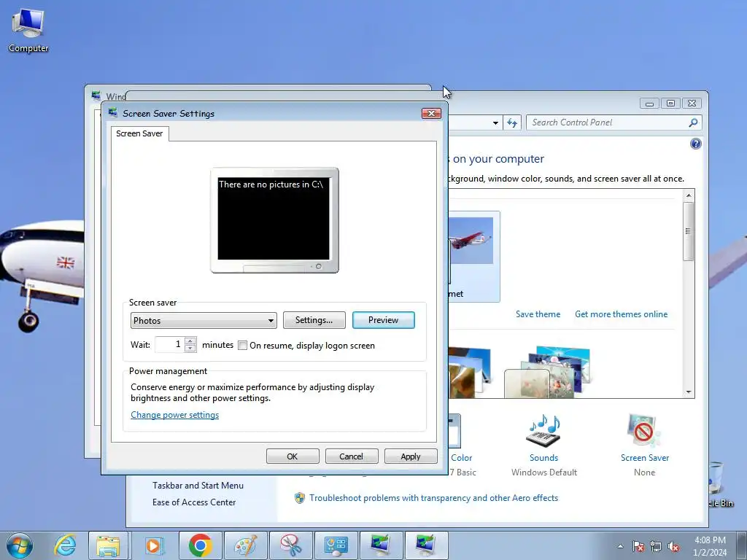Open address bar history dropdown arrow

(495, 122)
